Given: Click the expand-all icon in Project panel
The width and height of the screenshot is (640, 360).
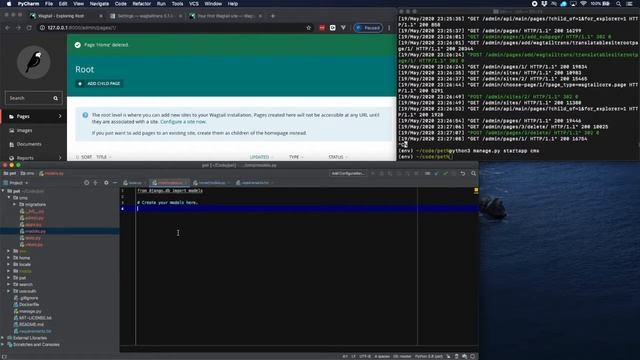Looking at the screenshot, I should click(96, 183).
